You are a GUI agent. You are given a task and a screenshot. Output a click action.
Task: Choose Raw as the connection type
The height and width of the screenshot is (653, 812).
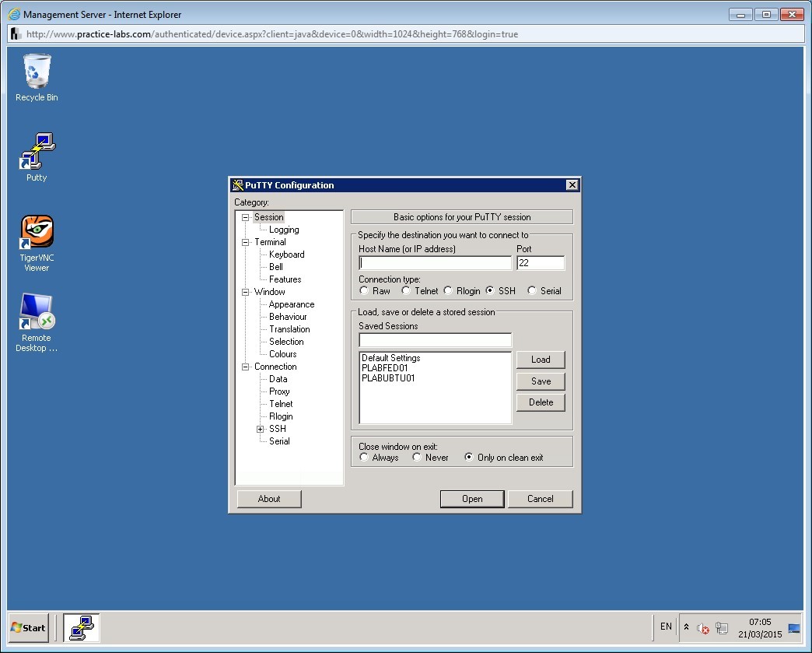pyautogui.click(x=363, y=290)
